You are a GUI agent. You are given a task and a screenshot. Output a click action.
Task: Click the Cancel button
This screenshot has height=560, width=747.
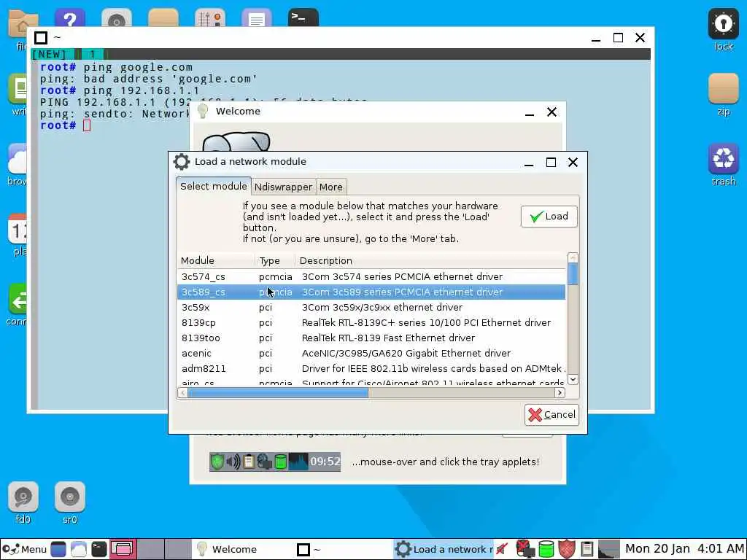click(551, 415)
